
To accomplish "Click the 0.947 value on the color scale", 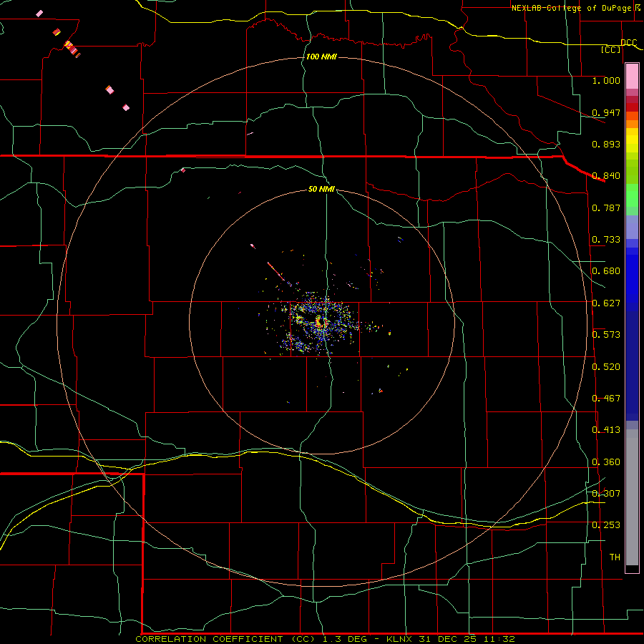I will point(606,112).
